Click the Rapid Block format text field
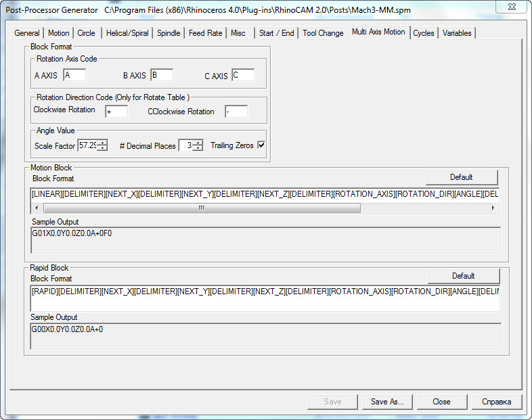This screenshot has width=532, height=420. [x=264, y=291]
